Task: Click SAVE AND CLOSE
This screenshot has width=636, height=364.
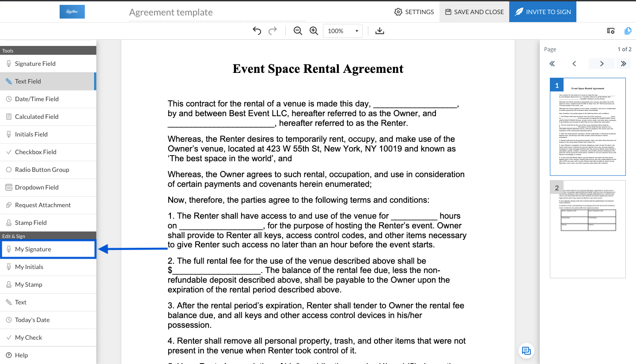Action: coord(474,12)
